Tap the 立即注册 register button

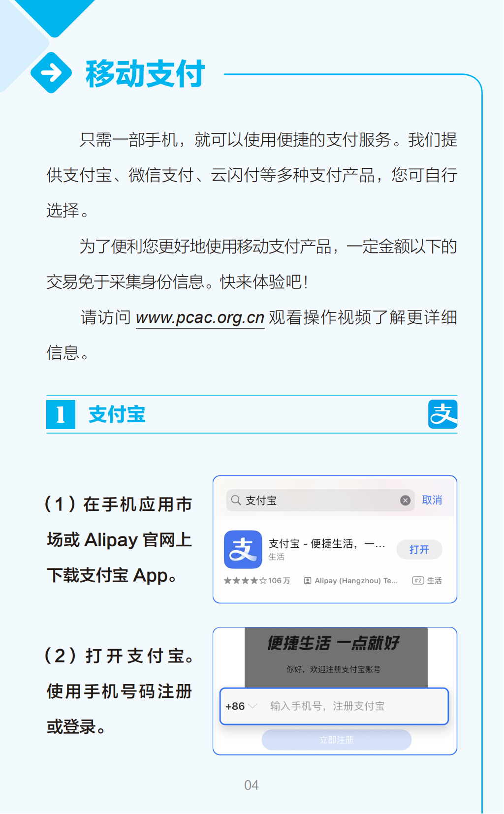click(x=337, y=740)
